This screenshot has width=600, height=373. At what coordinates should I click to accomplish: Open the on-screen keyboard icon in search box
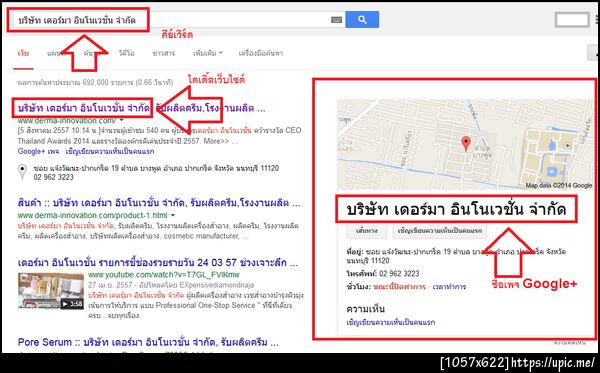click(x=336, y=20)
